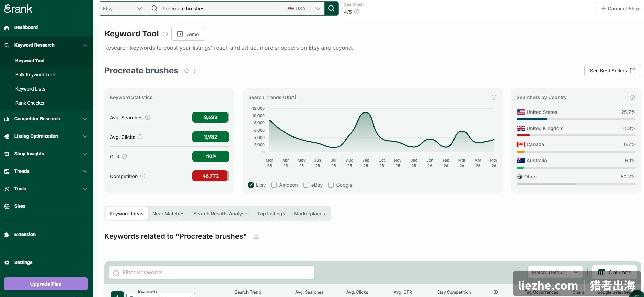The height and width of the screenshot is (297, 644).
Task: Open the Search Results Analysis tab
Action: coord(221,214)
